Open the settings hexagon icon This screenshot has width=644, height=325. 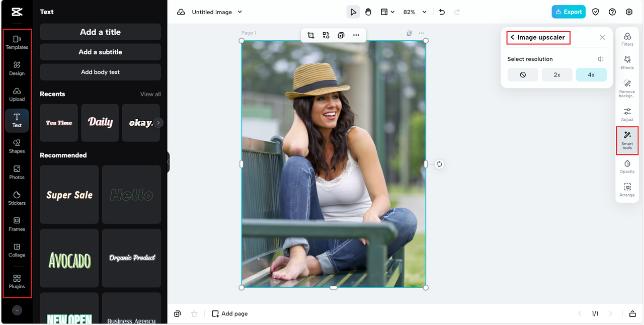click(x=629, y=12)
